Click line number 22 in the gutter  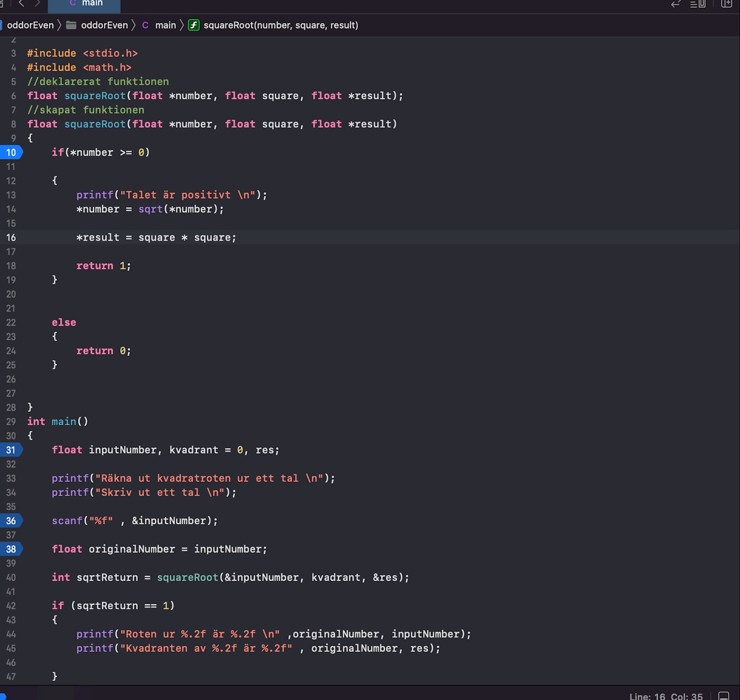[11, 323]
